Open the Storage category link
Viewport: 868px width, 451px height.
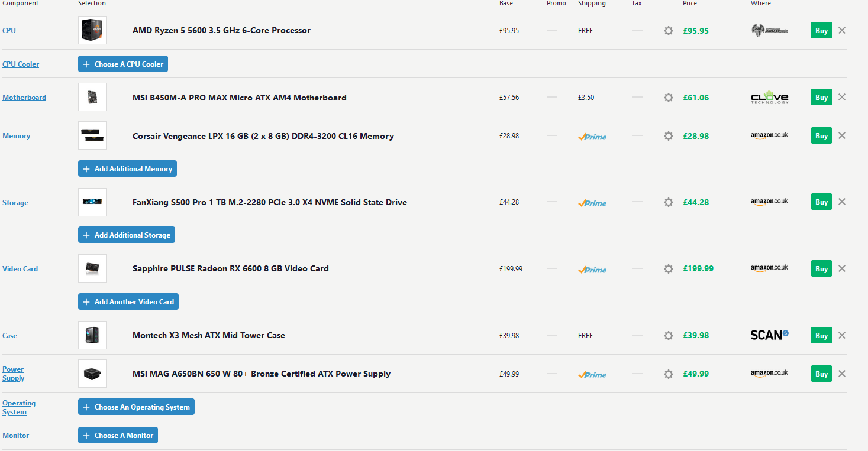(15, 203)
